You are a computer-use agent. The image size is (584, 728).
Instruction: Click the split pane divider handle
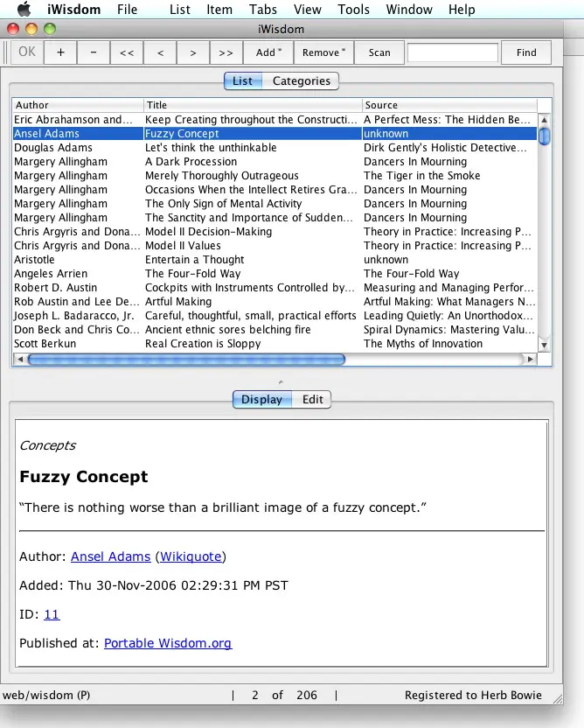[x=281, y=382]
